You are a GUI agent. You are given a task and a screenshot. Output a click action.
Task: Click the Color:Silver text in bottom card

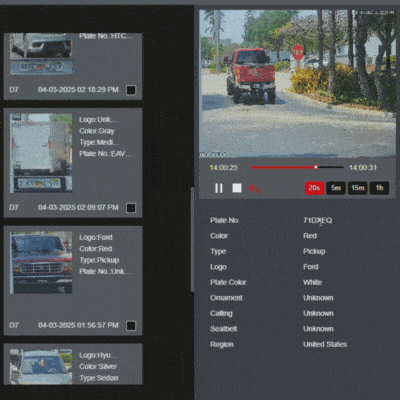[x=98, y=367]
